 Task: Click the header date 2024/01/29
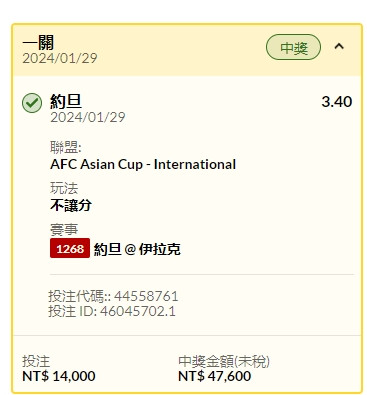60,58
